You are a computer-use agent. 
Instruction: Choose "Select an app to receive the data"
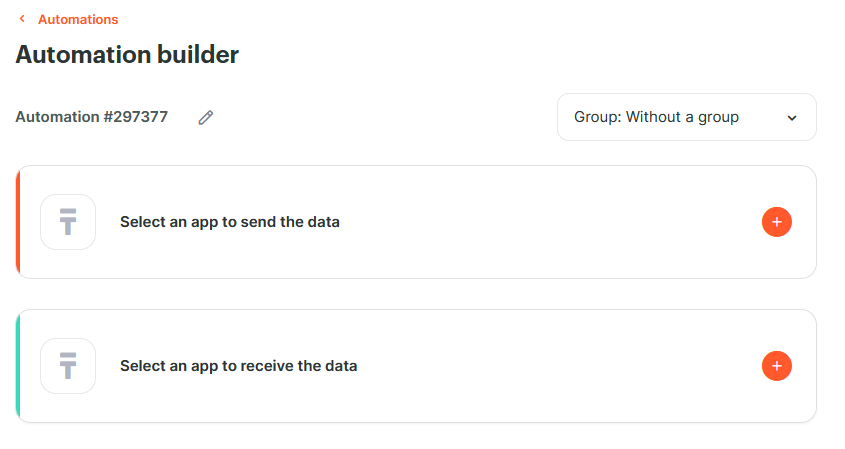[x=238, y=366]
